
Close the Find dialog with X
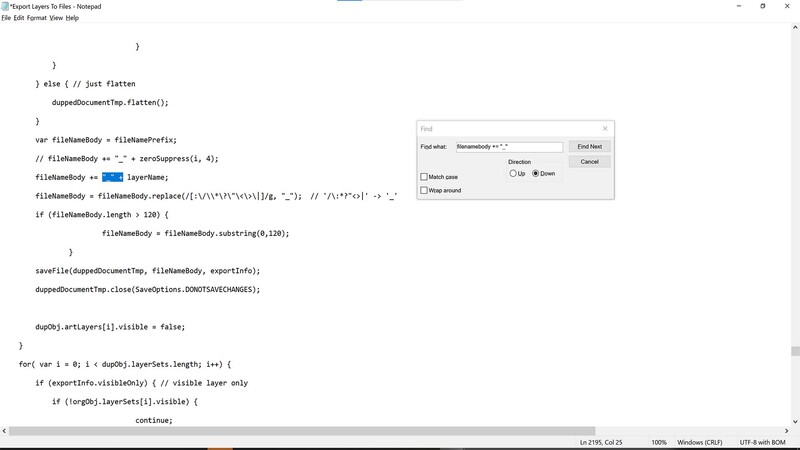[x=605, y=129]
